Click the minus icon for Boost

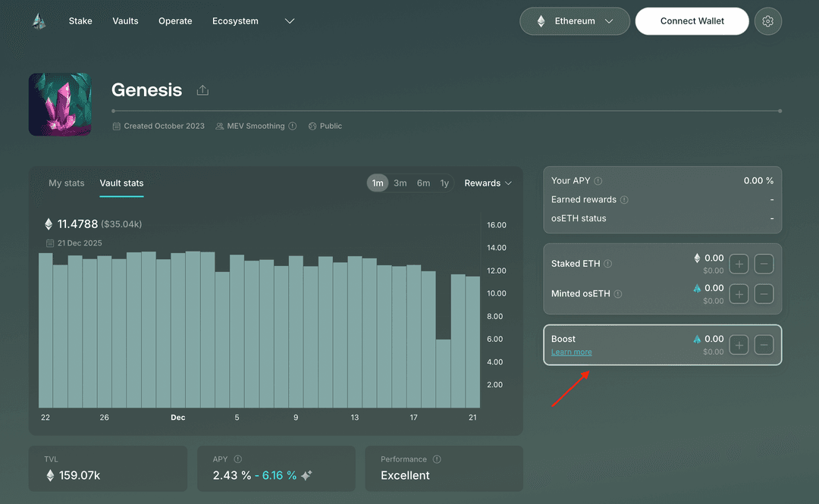click(764, 345)
